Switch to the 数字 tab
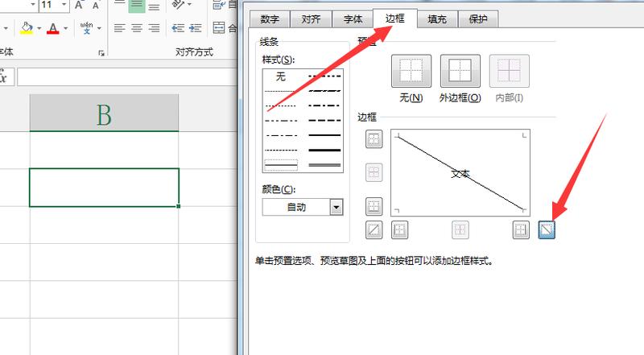Viewport: 644px width, 355px height. 270,19
